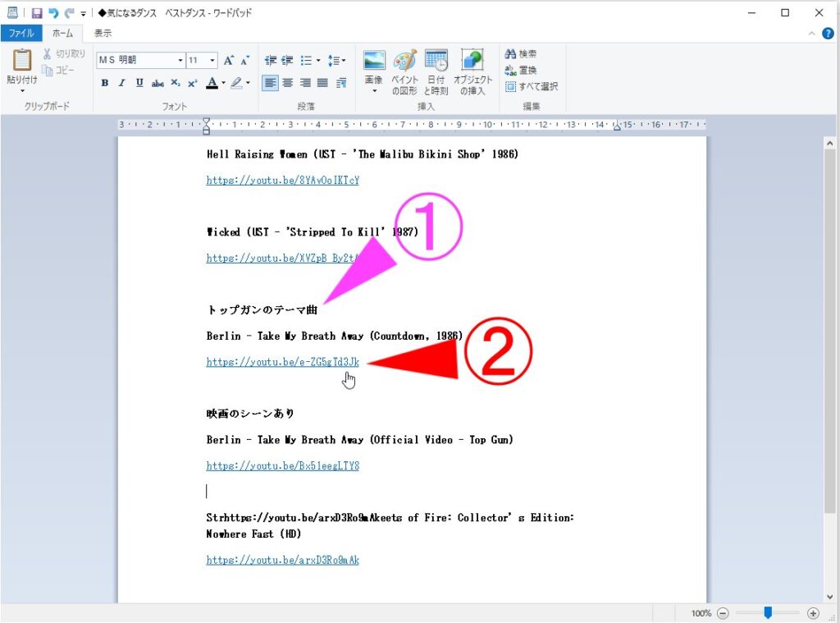Expand the highlight color dropdown arrow
Viewport: 840px width, 623px height.
pos(248,83)
